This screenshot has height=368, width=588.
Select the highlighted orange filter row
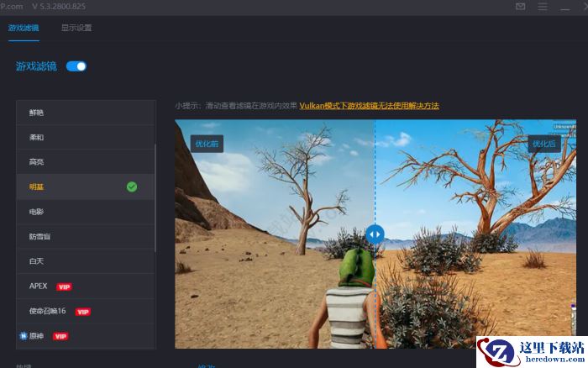pyautogui.click(x=86, y=187)
